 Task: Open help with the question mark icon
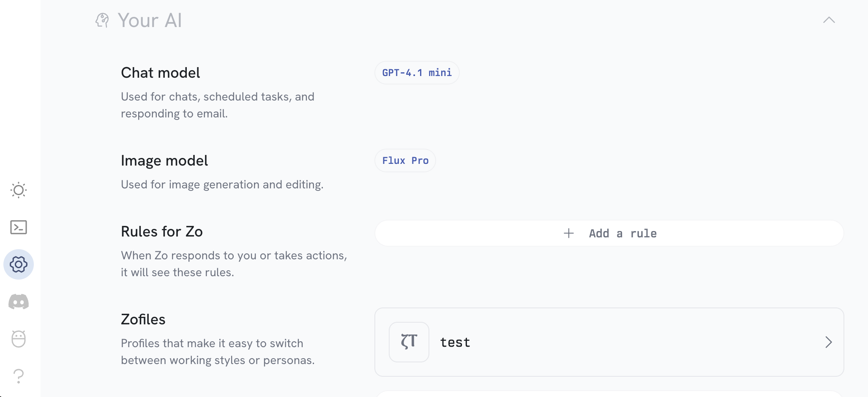pos(19,376)
